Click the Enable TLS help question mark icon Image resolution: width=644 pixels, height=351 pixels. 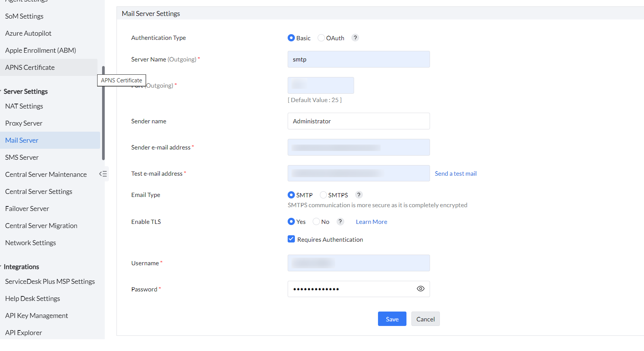point(340,222)
